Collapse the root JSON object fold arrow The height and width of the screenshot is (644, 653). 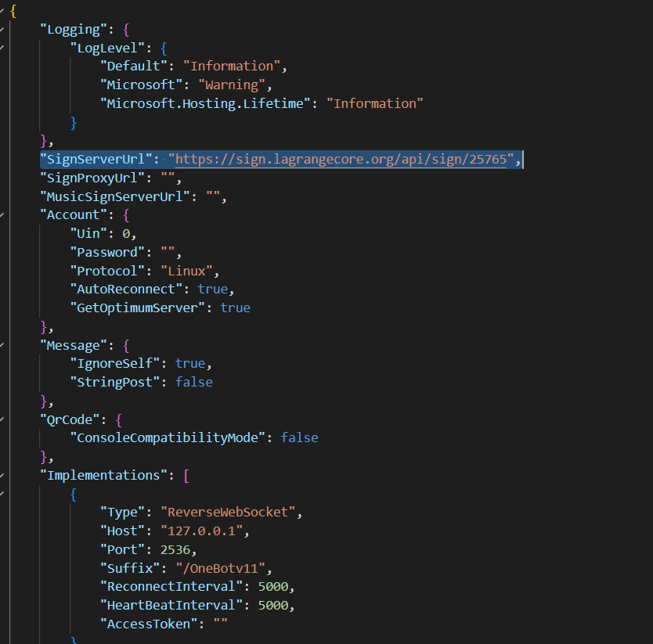click(x=2, y=11)
